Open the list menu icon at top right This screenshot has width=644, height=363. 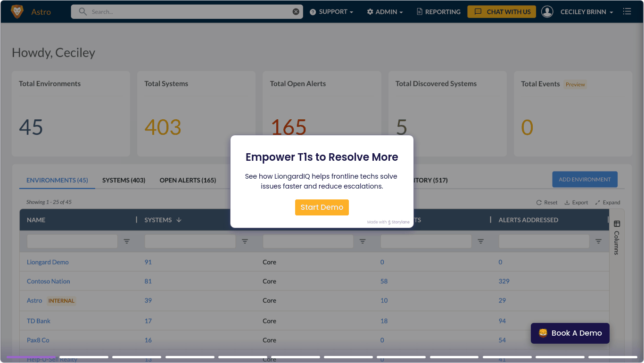pos(627,12)
